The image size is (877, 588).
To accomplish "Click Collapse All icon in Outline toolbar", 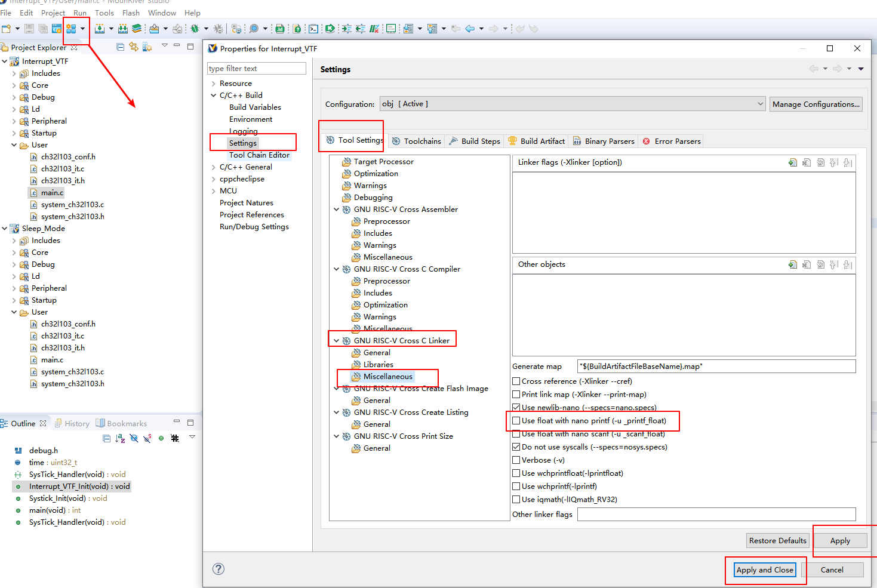I will point(106,438).
